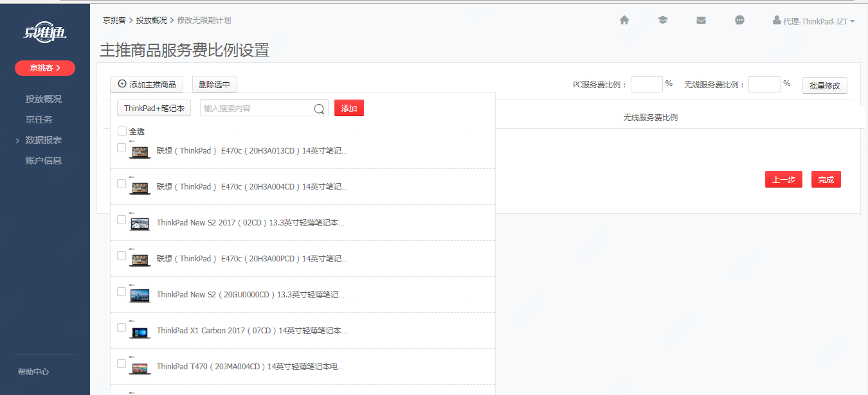
Task: Open the graduation cap learning icon
Action: click(662, 21)
